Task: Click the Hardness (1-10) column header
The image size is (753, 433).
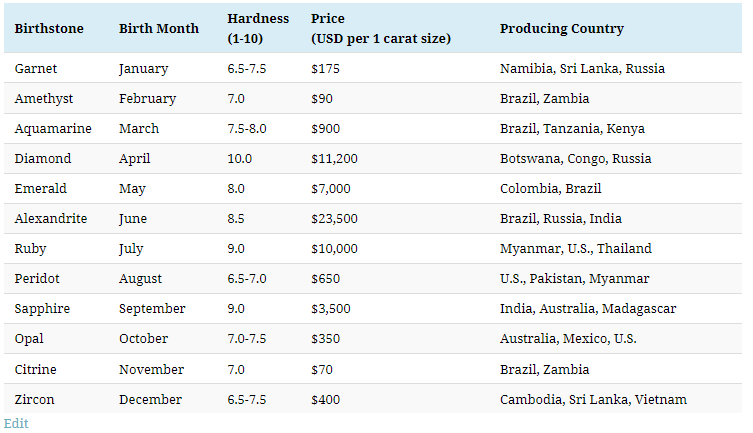Action: 258,29
